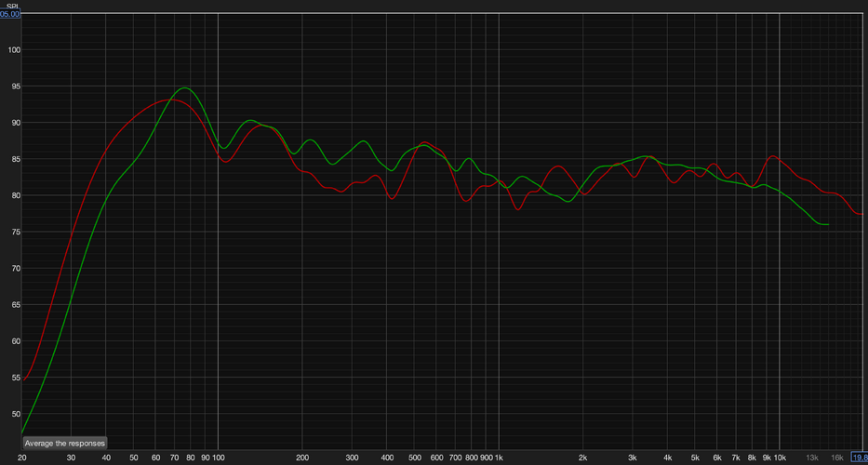The image size is (868, 465).
Task: Click the 9k frequency axis label
Action: 767,458
